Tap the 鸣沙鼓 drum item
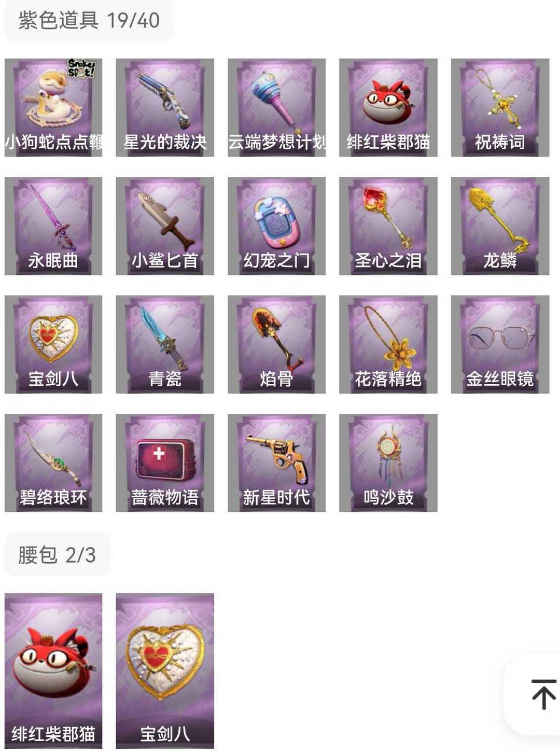Image resolution: width=560 pixels, height=755 pixels. tap(388, 463)
